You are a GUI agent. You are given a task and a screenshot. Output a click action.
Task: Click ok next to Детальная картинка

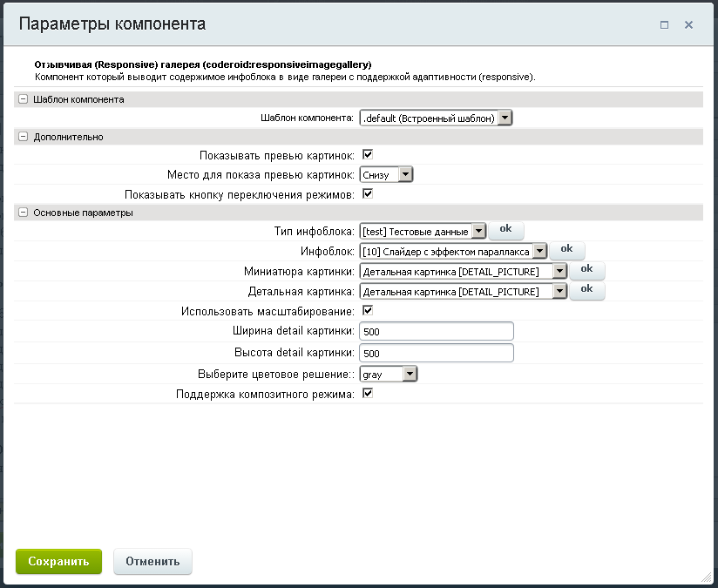[586, 290]
